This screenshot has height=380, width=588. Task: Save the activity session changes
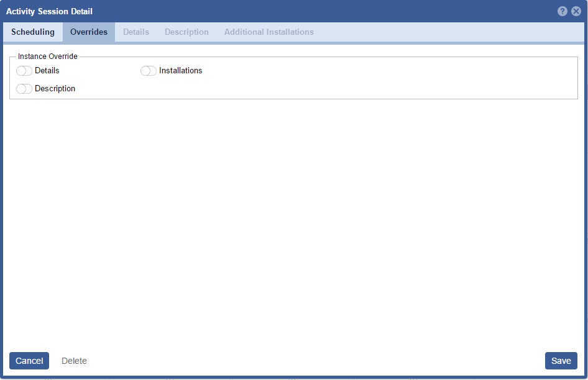(561, 361)
